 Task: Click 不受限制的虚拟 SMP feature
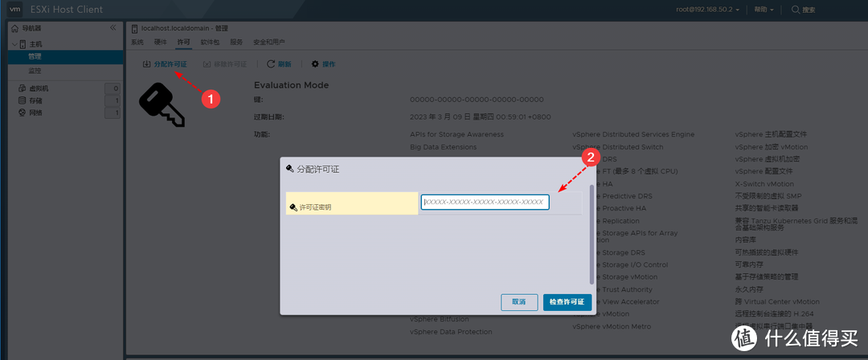768,196
